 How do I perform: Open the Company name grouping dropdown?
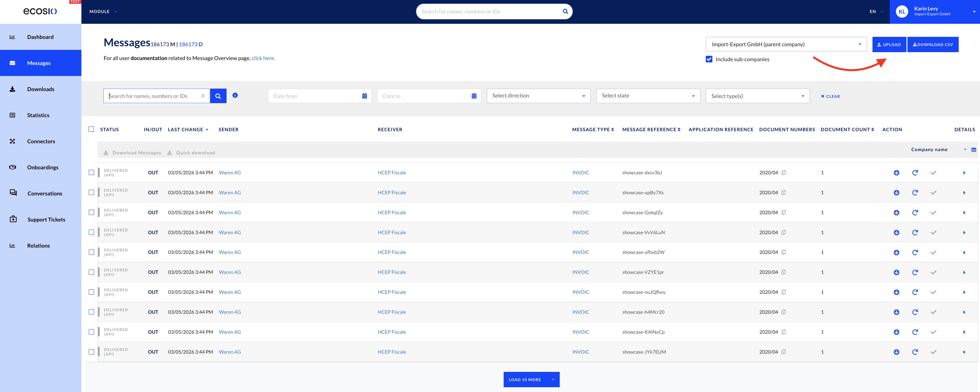click(x=939, y=150)
